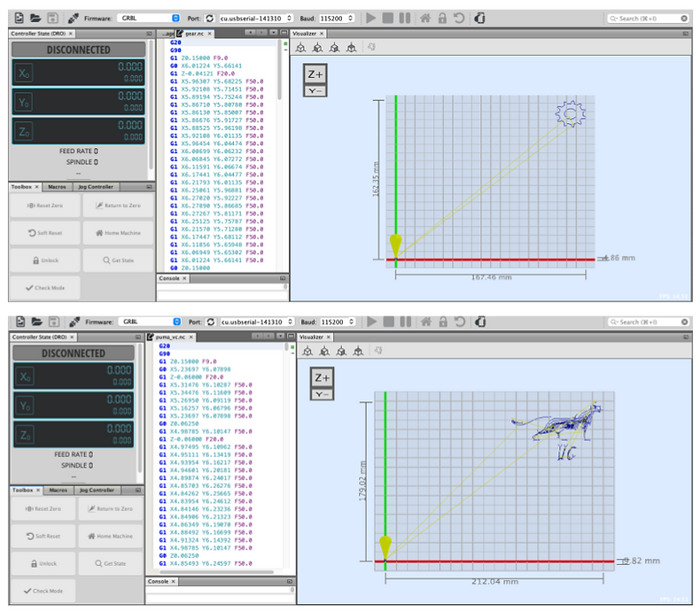Click the stop button in the top window
The width and height of the screenshot is (700, 612).
(x=388, y=19)
